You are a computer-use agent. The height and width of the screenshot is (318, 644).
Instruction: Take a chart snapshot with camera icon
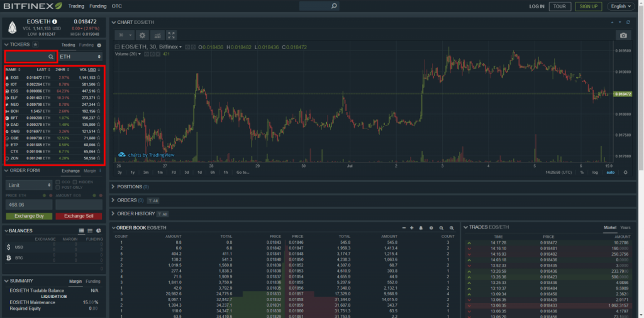point(623,35)
